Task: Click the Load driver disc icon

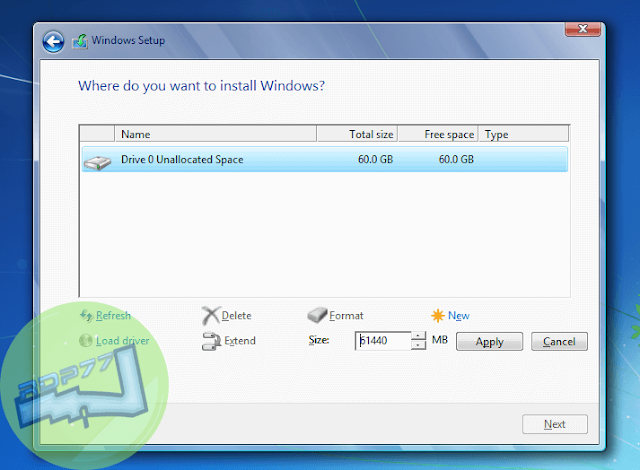Action: (86, 340)
